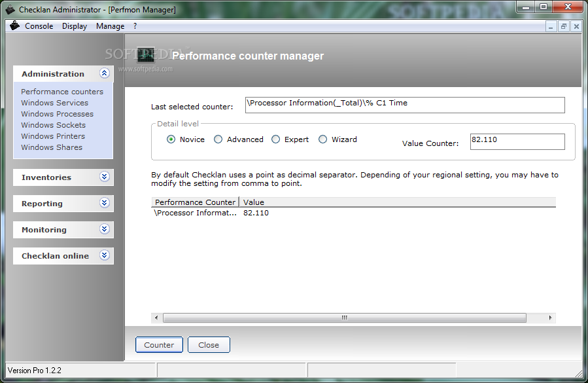The height and width of the screenshot is (383, 588).
Task: Click the Checklan online panel header
Action: [63, 256]
